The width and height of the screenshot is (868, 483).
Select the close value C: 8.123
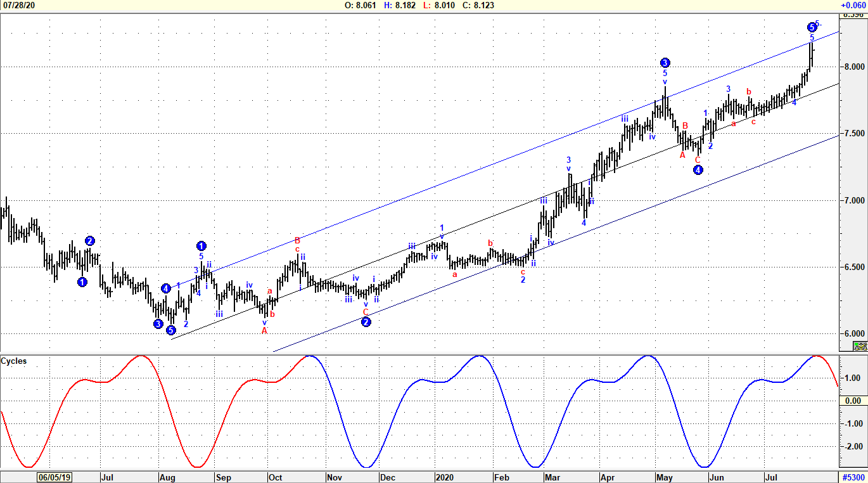pyautogui.click(x=478, y=5)
